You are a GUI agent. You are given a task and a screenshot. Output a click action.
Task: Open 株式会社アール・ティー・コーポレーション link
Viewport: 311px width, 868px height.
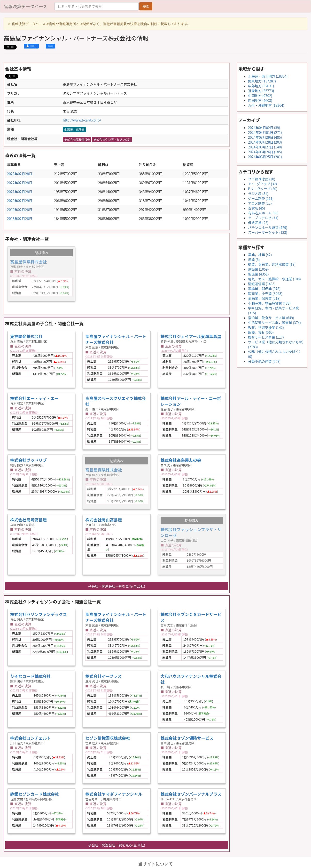(x=191, y=401)
